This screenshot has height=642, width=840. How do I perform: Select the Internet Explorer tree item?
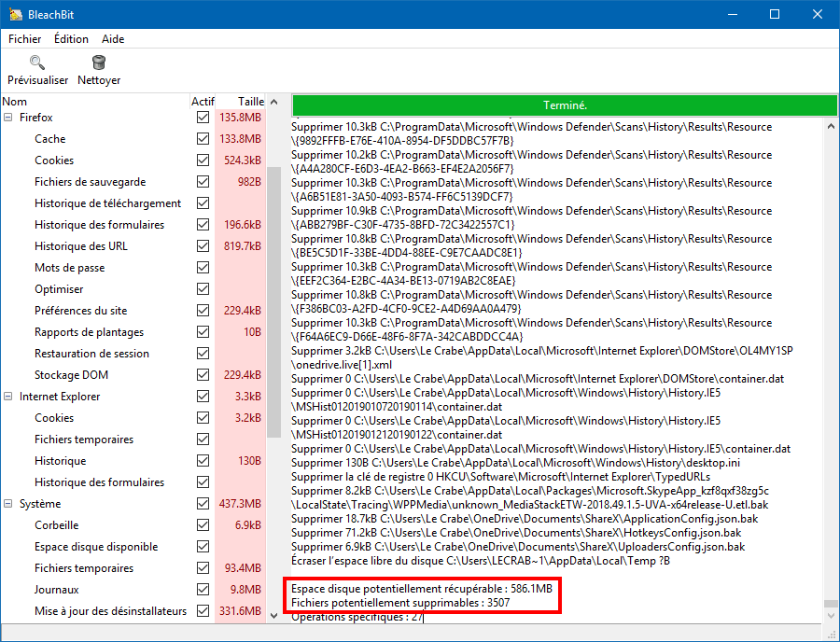60,397
